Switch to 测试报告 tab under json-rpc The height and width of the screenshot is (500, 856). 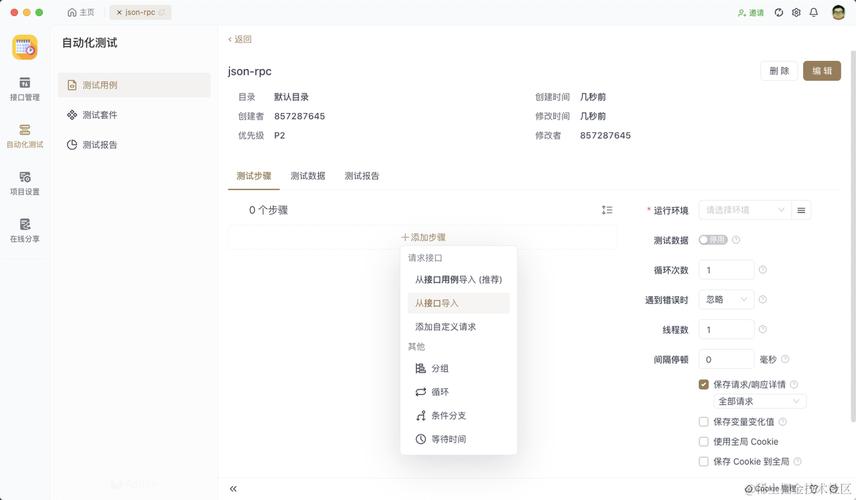361,176
